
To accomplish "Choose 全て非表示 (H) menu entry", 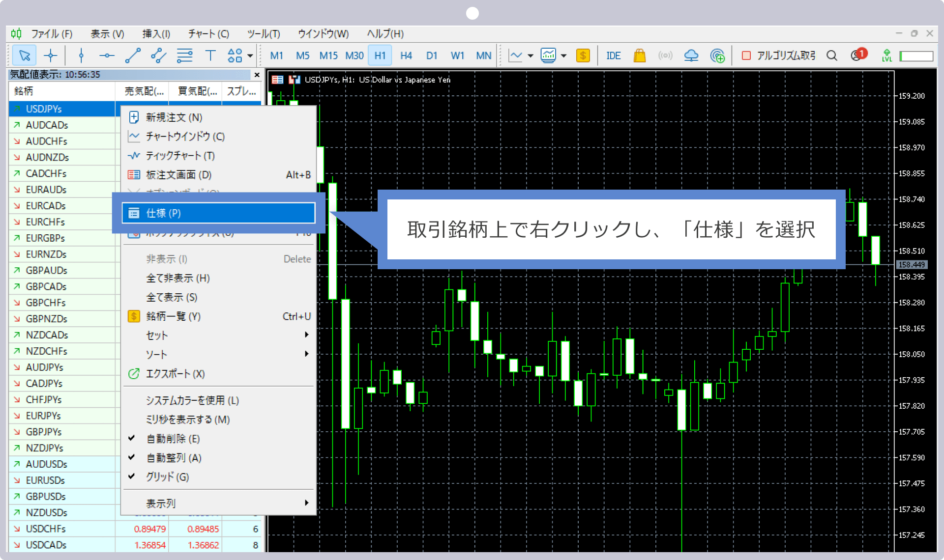I will coord(218,278).
